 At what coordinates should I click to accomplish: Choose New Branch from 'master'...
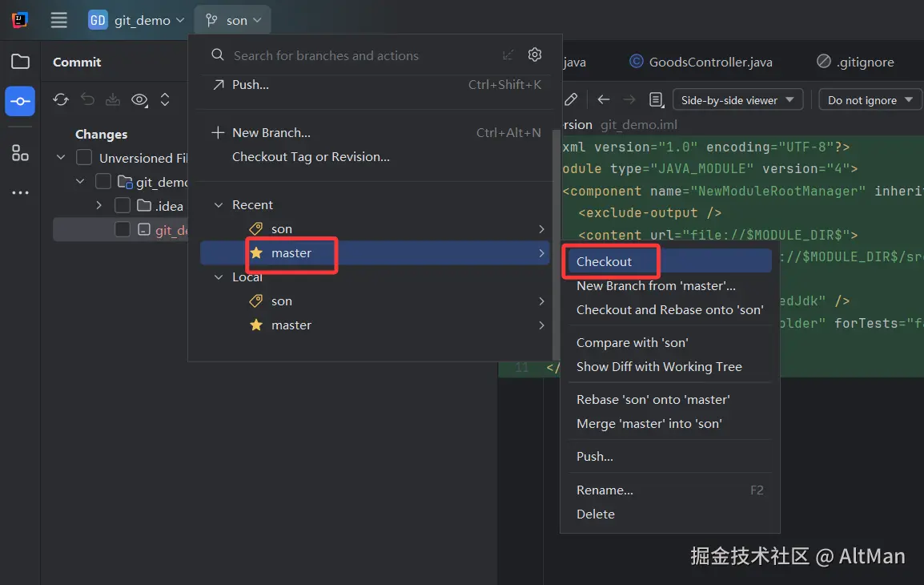[x=669, y=286]
